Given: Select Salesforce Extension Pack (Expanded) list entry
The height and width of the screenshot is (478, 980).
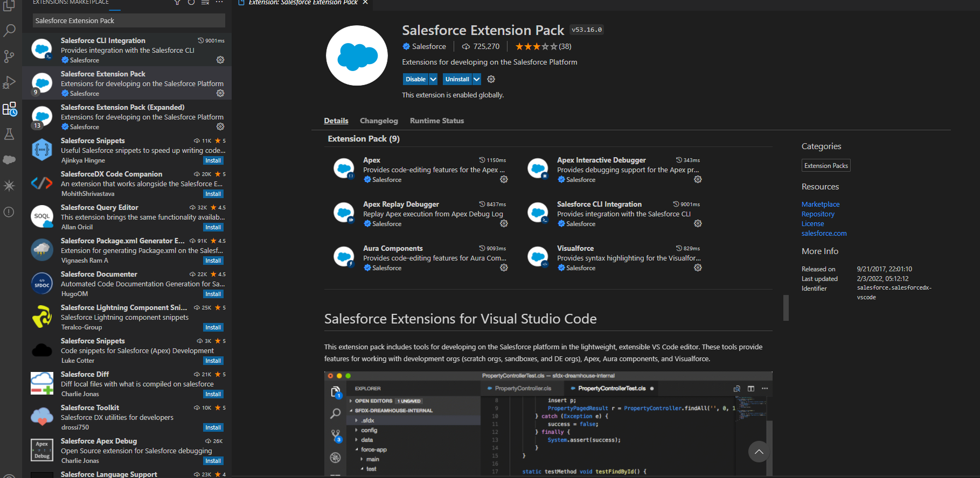Looking at the screenshot, I should (127, 117).
